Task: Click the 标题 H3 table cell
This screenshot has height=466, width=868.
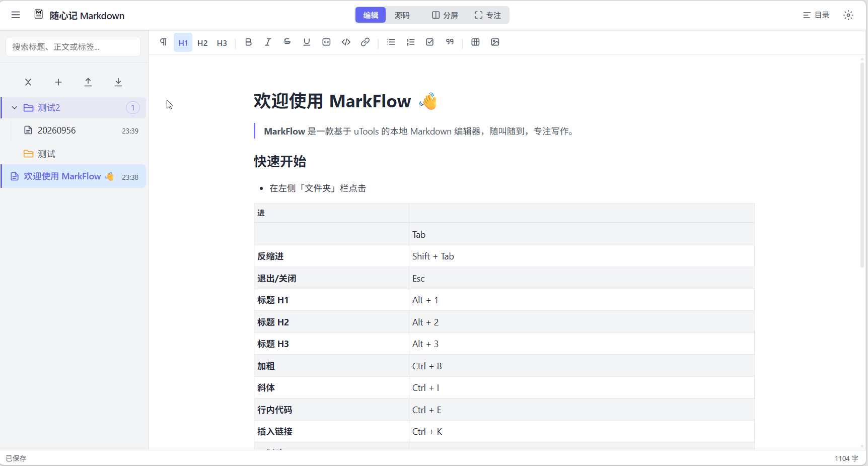Action: tap(331, 344)
